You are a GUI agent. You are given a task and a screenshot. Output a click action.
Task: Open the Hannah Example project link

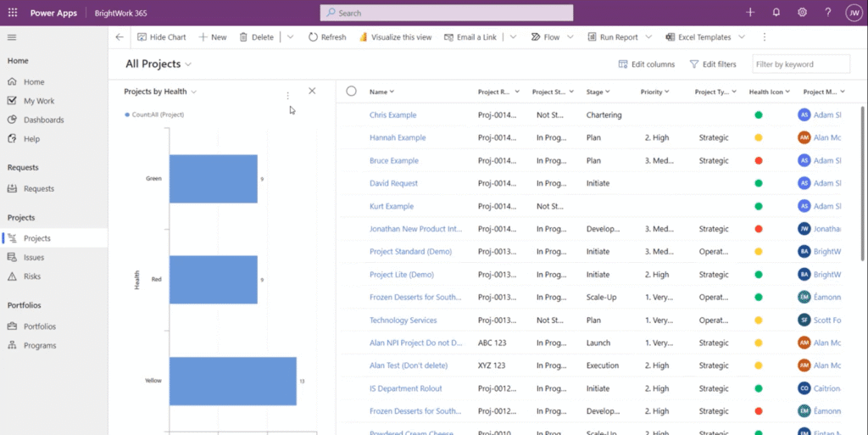[x=398, y=137]
